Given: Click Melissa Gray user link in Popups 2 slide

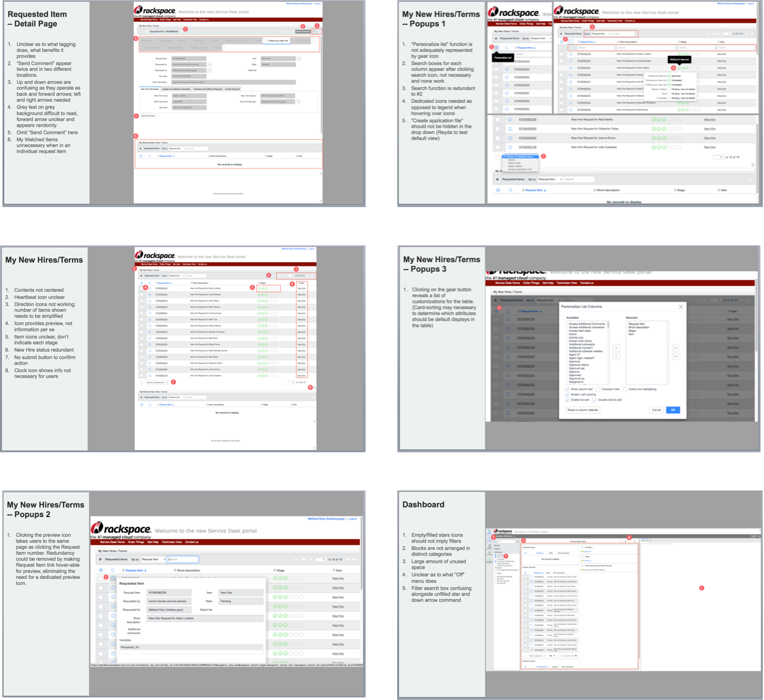Looking at the screenshot, I should click(x=326, y=519).
